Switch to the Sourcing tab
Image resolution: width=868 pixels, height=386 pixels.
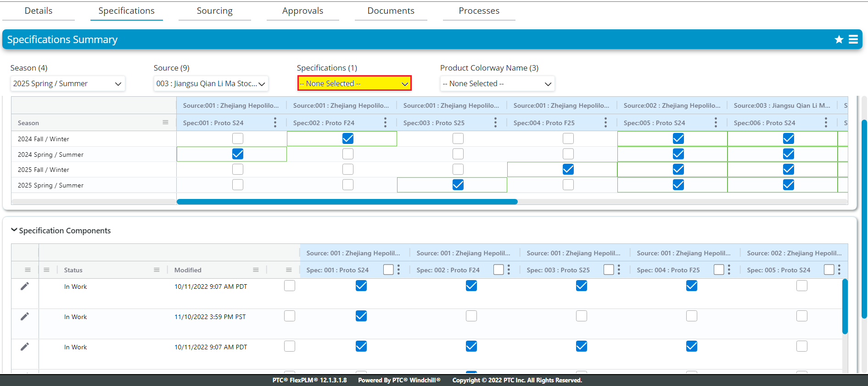(215, 11)
